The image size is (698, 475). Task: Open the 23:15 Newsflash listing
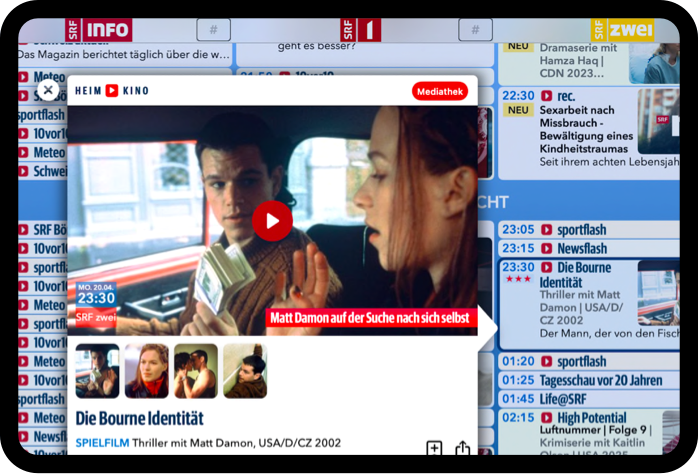point(581,248)
